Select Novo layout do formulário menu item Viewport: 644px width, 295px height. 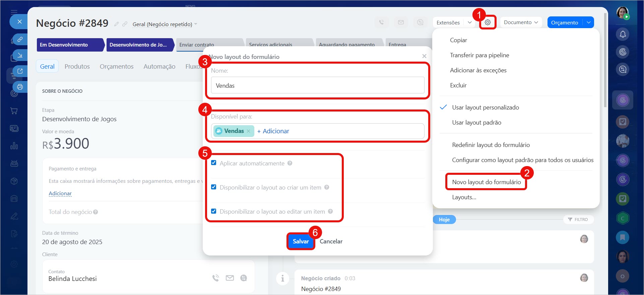click(486, 182)
